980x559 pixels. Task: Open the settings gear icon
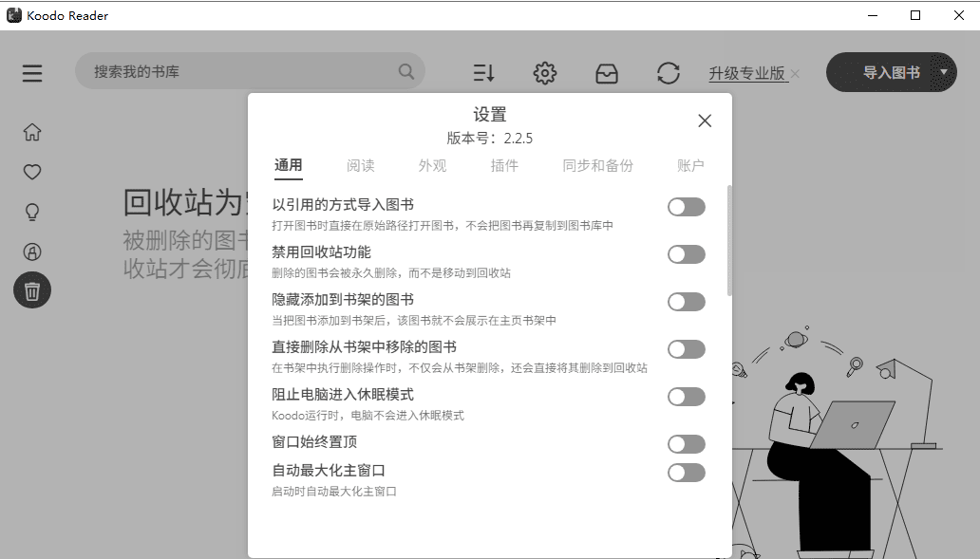[x=544, y=73]
